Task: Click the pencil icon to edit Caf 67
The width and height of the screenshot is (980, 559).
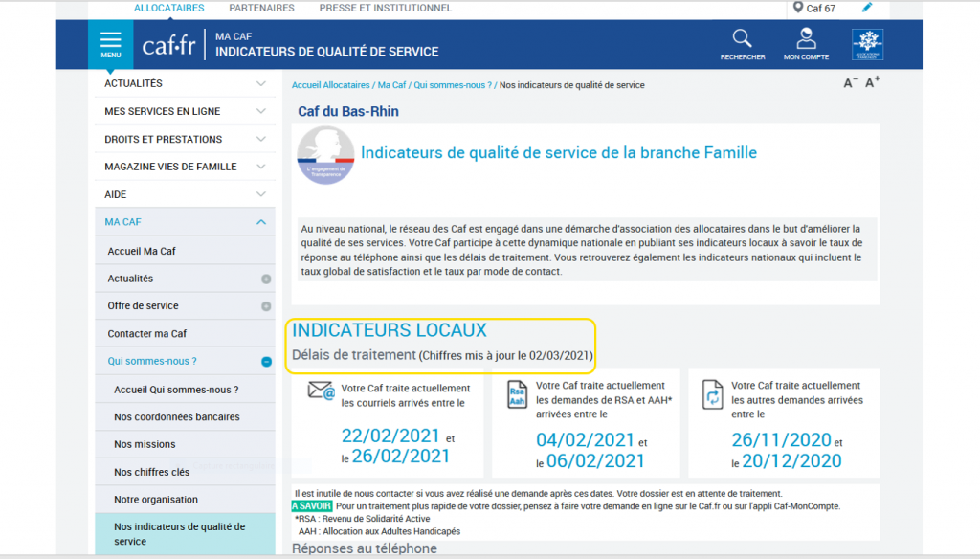Action: coord(867,8)
